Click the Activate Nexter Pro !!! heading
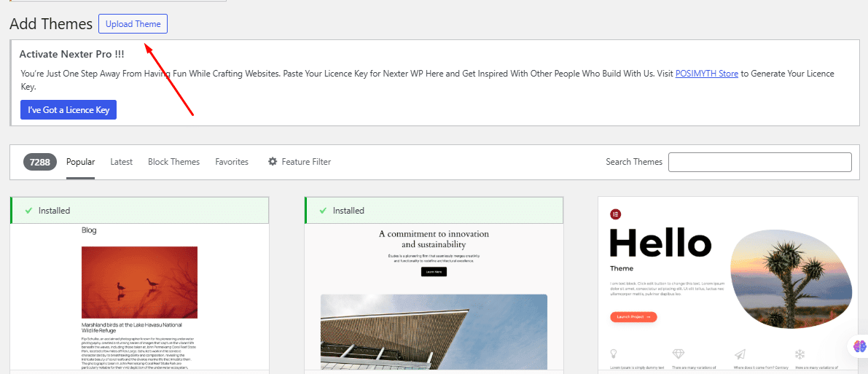 click(x=71, y=54)
